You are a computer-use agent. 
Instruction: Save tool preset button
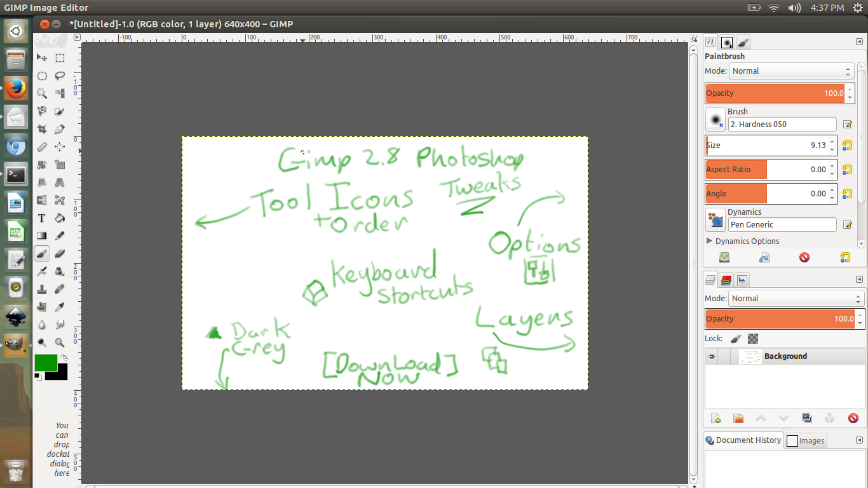pyautogui.click(x=724, y=257)
